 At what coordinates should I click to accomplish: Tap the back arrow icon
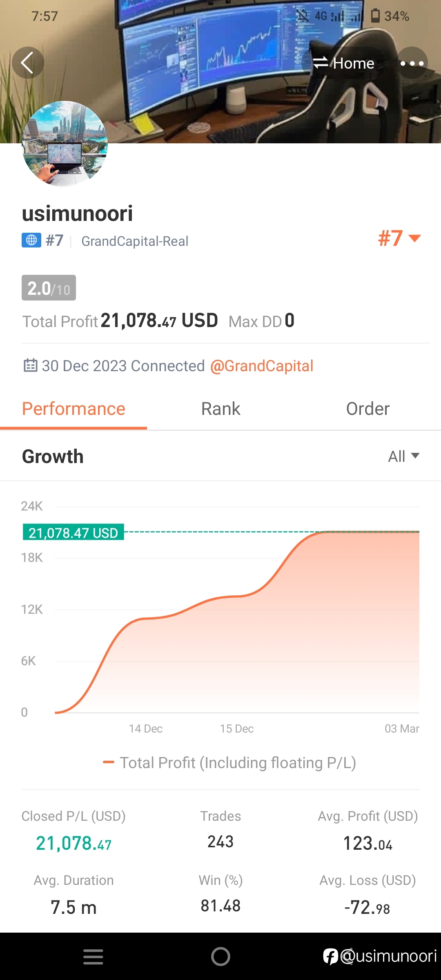pyautogui.click(x=28, y=63)
